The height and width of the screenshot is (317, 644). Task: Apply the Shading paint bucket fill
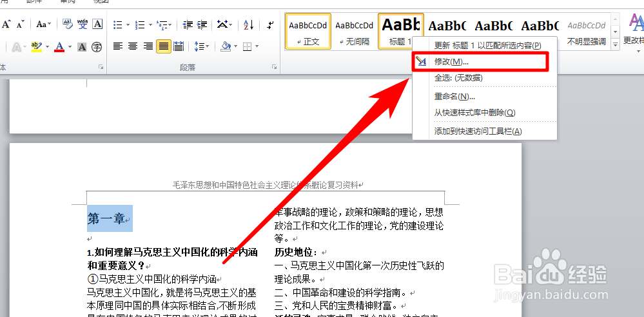coord(225,46)
